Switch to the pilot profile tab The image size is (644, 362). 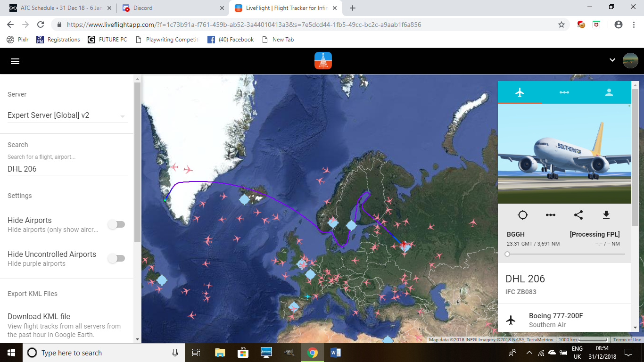(609, 92)
